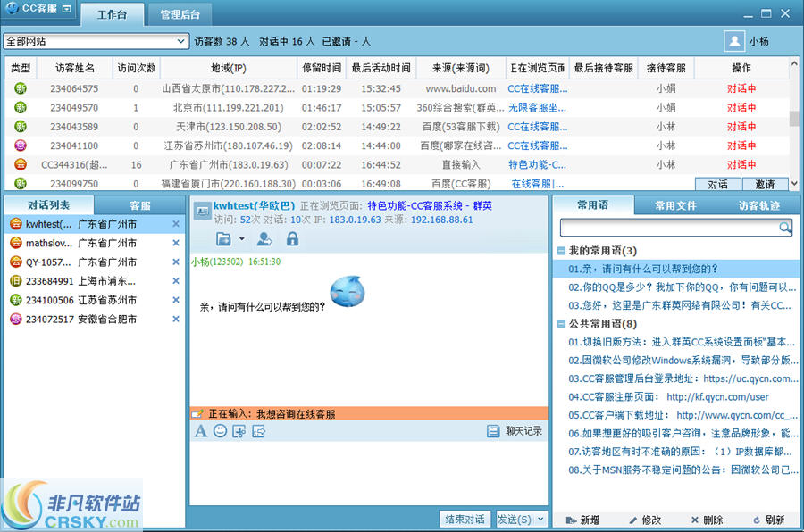Viewport: 804px width, 532px height.
Task: Switch to 工作台 tab
Action: click(113, 14)
